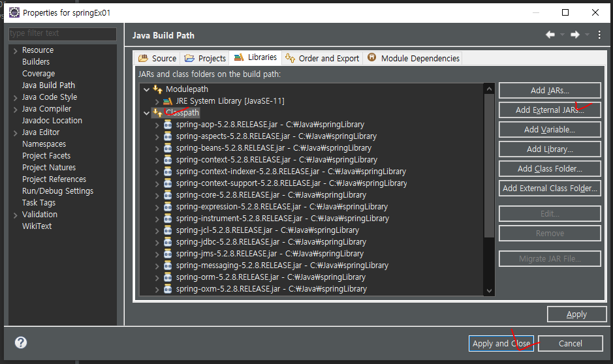The width and height of the screenshot is (613, 364).
Task: Click the JRE System Library icon
Action: pos(168,101)
